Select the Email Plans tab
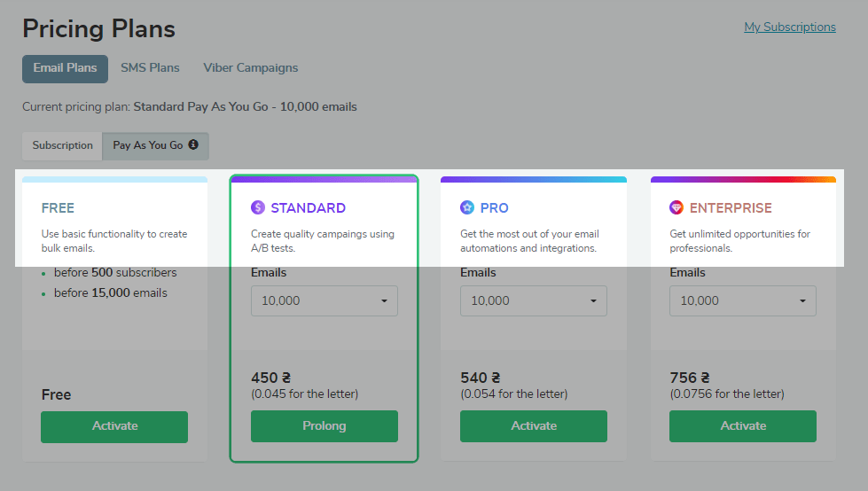 [65, 68]
